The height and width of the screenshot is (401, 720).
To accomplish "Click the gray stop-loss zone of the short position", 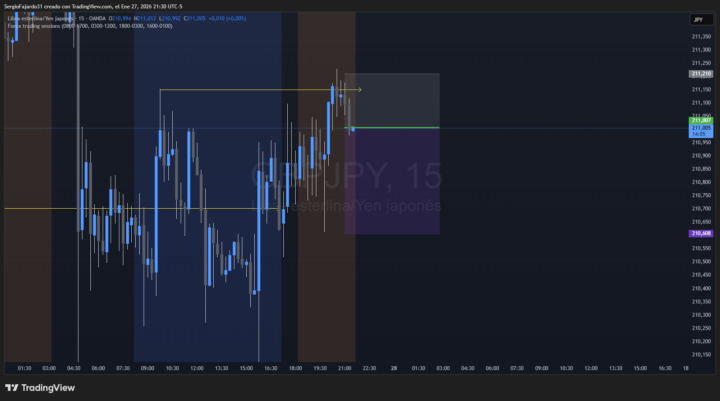I will coord(392,100).
